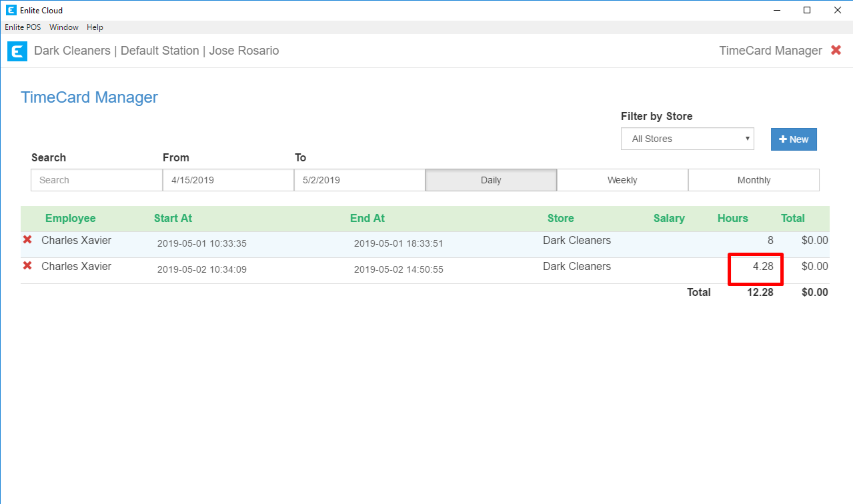Viewport: 853px width, 504px height.
Task: Minimize the Enlite Cloud window
Action: tap(777, 10)
